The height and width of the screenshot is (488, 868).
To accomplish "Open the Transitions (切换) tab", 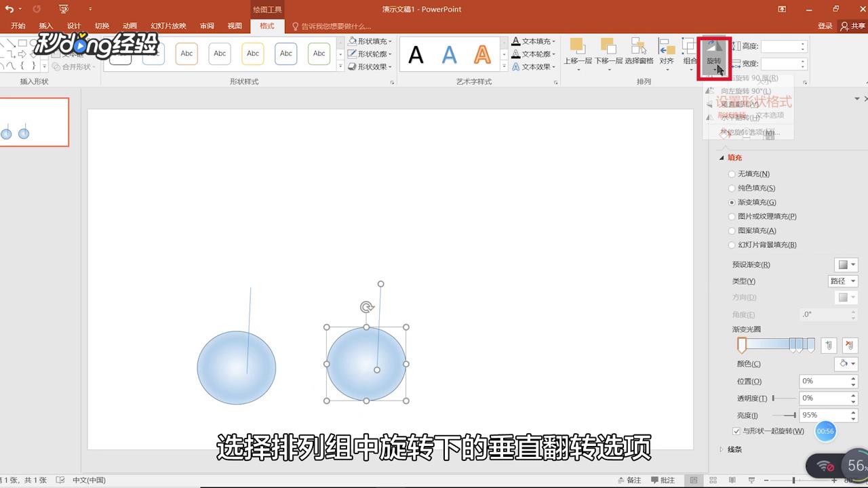I will (x=102, y=26).
